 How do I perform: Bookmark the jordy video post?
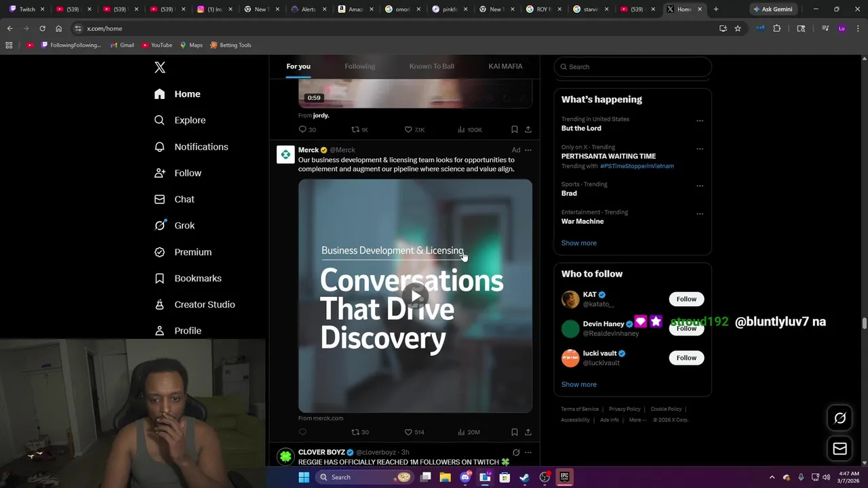[515, 129]
